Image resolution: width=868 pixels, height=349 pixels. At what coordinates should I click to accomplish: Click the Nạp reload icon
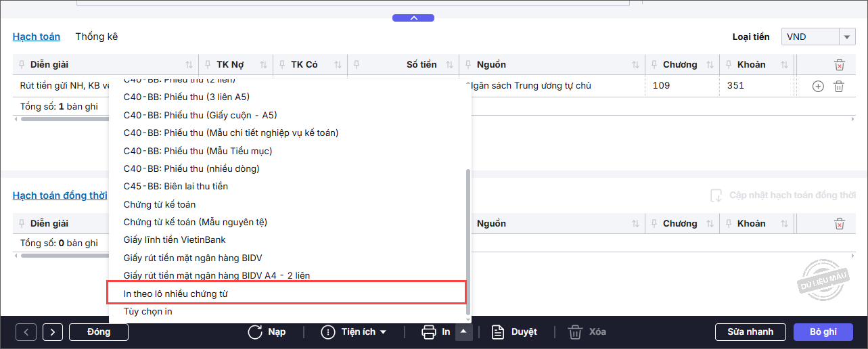(255, 332)
